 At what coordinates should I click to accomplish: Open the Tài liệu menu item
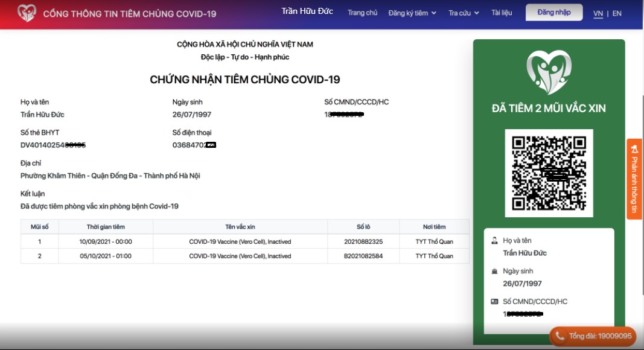point(502,13)
